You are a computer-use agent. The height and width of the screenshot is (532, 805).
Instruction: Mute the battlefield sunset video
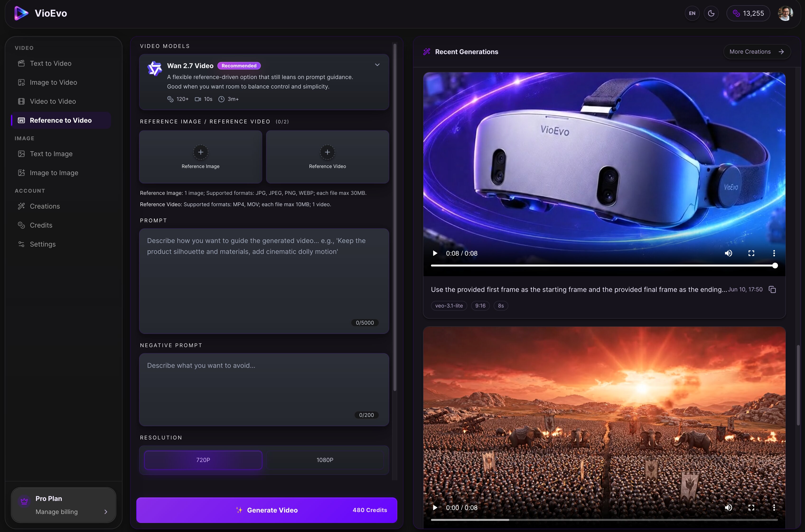click(x=728, y=508)
